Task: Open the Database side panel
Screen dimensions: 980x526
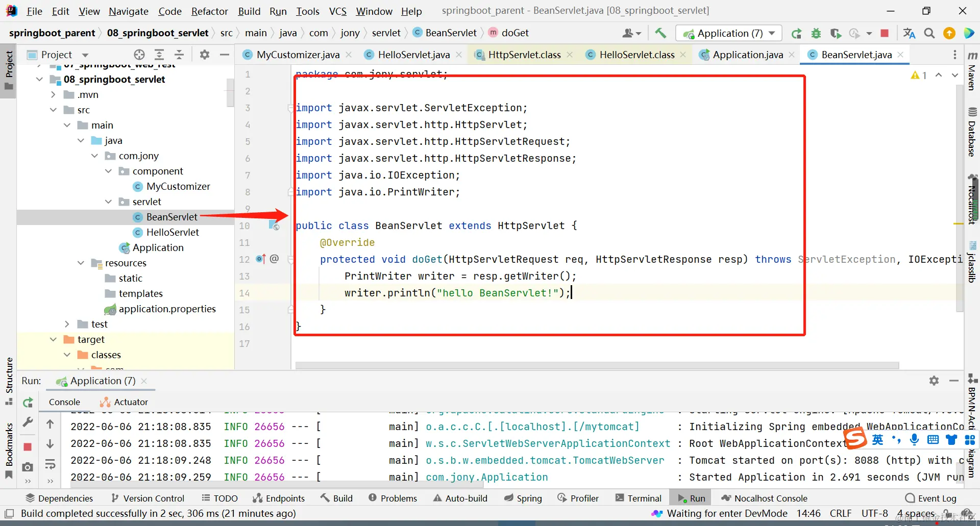Action: [x=972, y=132]
